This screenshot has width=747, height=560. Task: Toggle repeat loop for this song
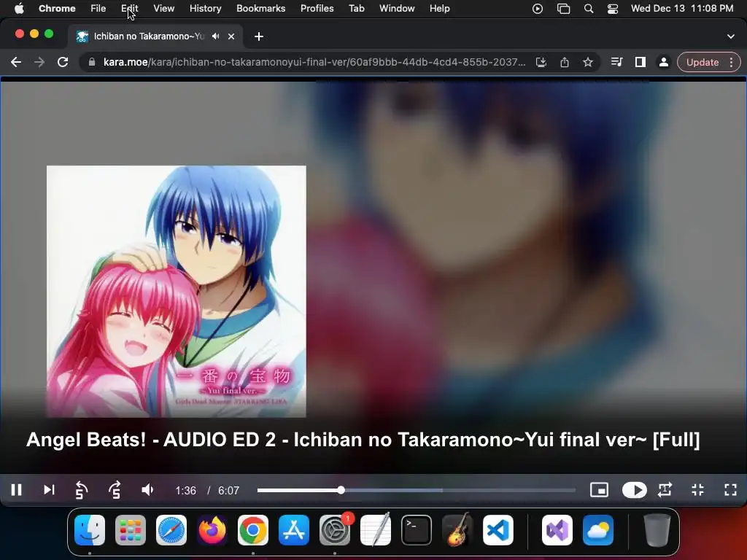[665, 490]
